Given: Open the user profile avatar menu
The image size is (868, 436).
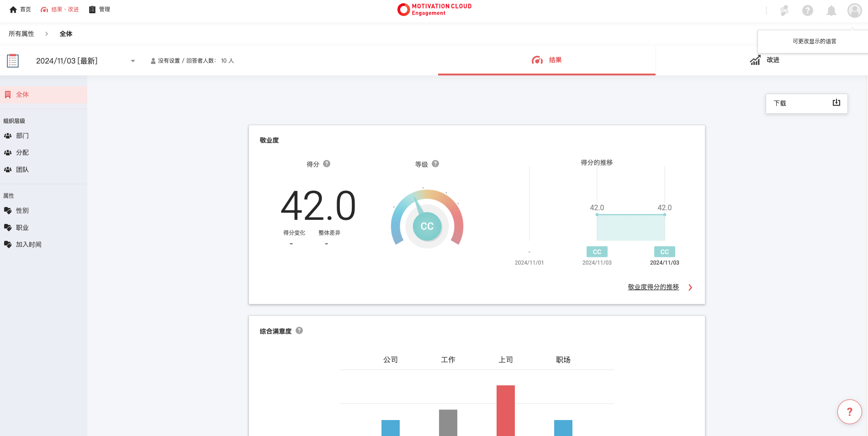Looking at the screenshot, I should [x=854, y=11].
